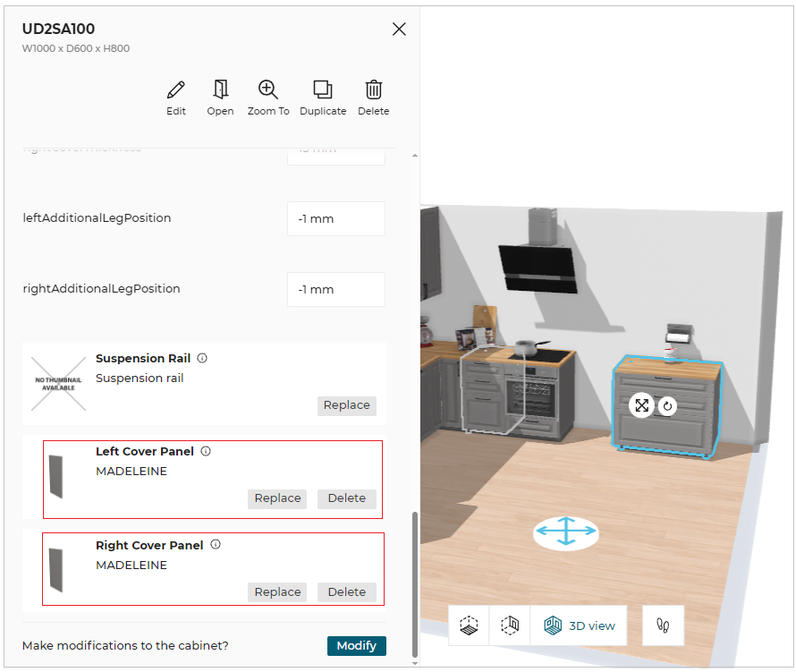Edit the leftAdditionalLegPosition value field
Viewport: 796px width, 672px height.
pyautogui.click(x=335, y=218)
